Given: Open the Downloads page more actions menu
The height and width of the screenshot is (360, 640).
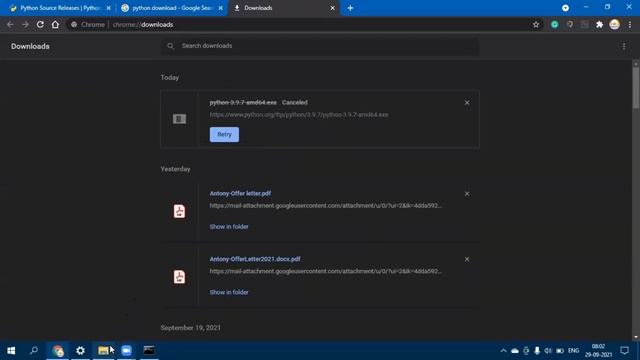Looking at the screenshot, I should point(624,47).
